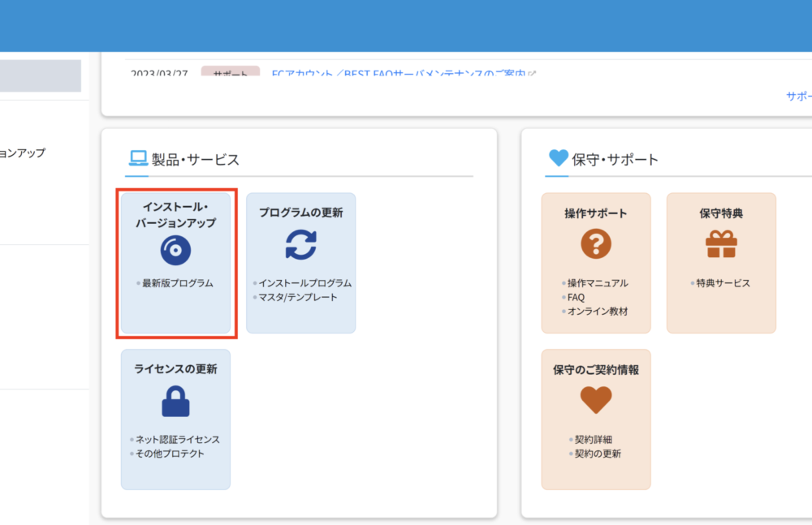This screenshot has height=525, width=812.
Task: Open the インストール・バージョンアップ card title
Action: point(175,215)
